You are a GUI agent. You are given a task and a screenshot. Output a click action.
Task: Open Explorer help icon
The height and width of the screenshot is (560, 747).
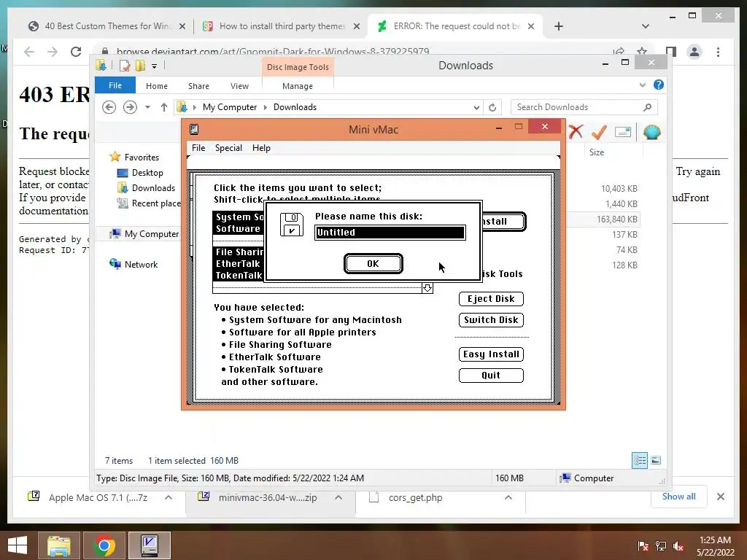click(659, 85)
